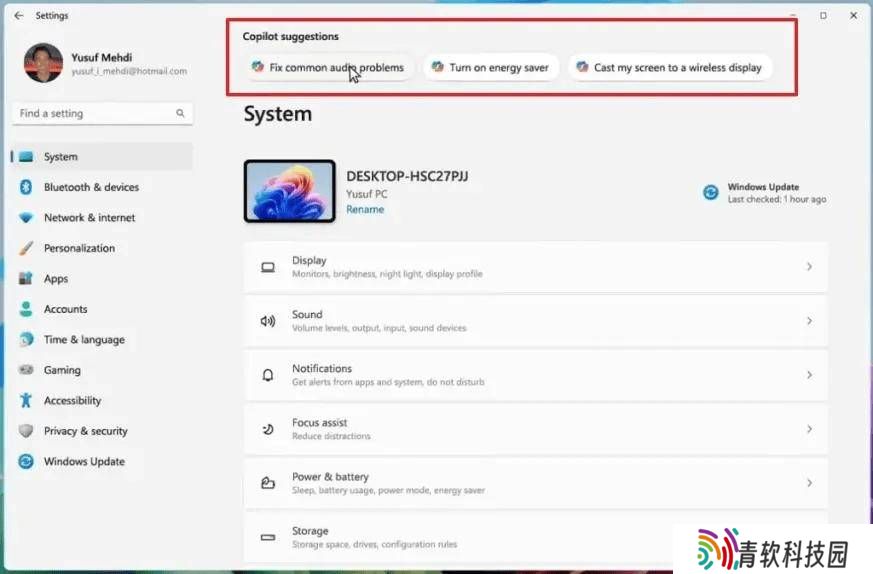
Task: Click the Notifications bell icon
Action: click(x=268, y=375)
